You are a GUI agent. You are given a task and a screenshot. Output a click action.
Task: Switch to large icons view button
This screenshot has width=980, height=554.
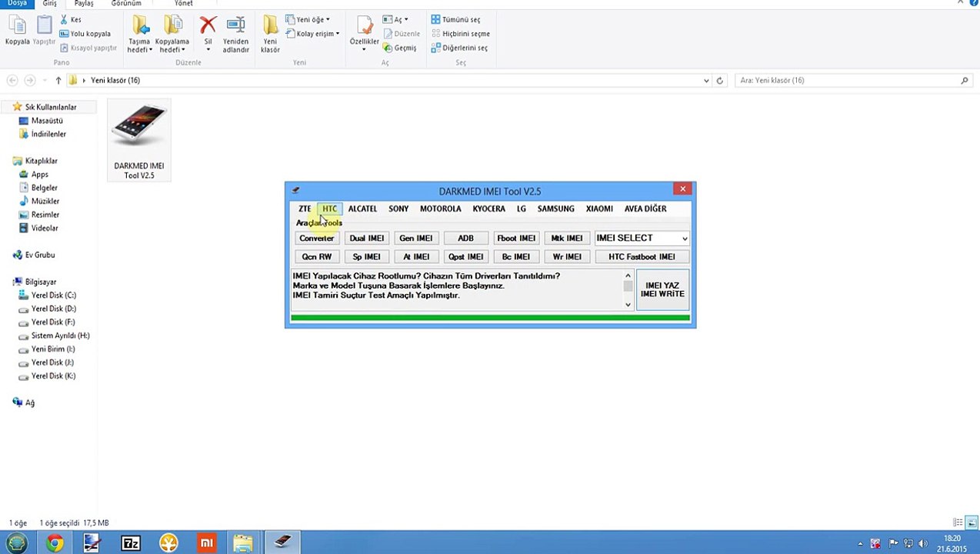[971, 522]
